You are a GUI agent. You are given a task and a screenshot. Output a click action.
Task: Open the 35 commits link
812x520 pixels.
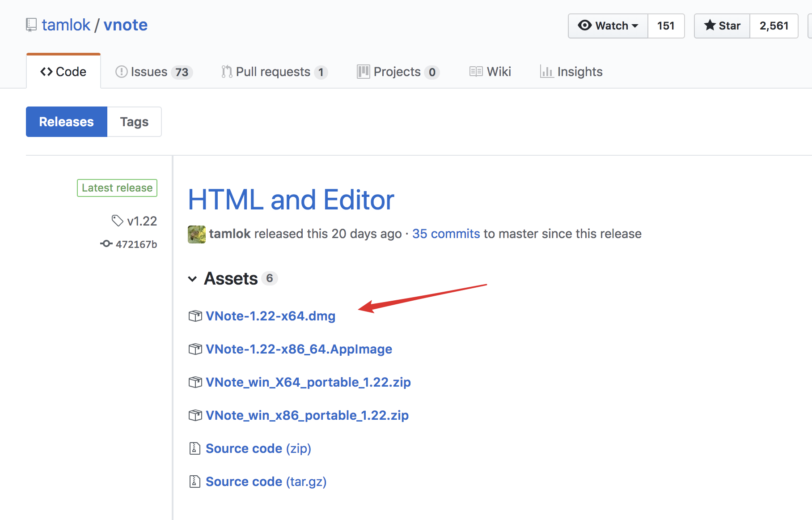tap(445, 233)
